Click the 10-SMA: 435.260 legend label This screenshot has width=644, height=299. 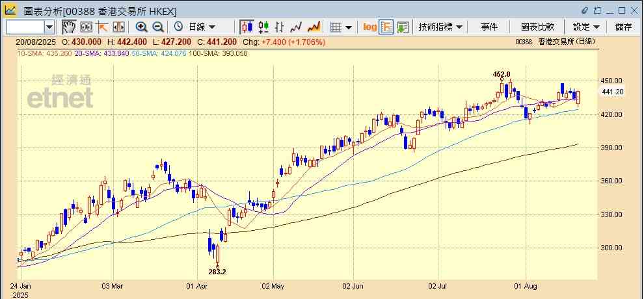pos(44,53)
